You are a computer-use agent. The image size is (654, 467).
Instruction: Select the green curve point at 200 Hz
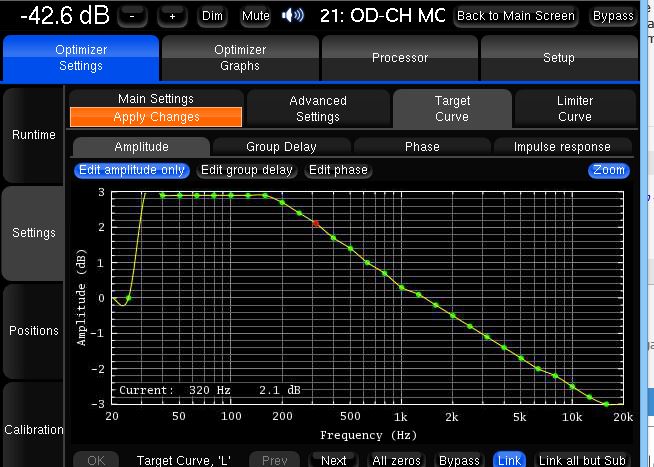click(282, 203)
